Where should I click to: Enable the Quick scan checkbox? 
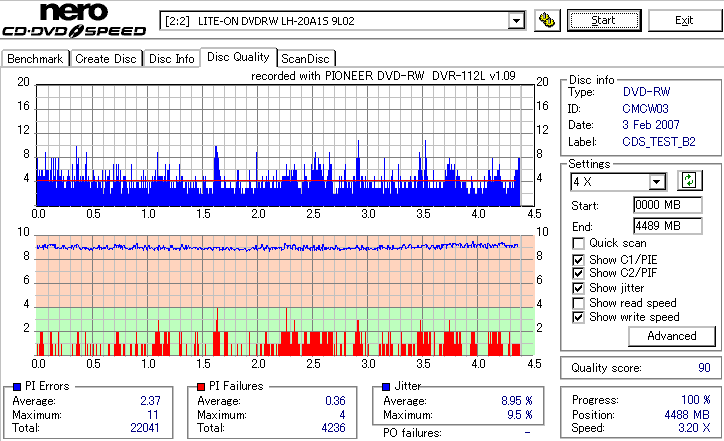(578, 243)
